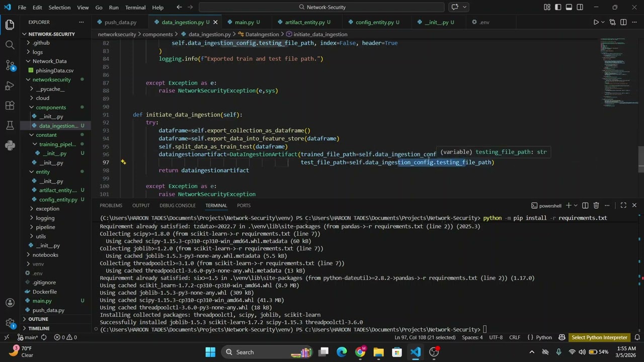This screenshot has height=362, width=644.
Task: Select the Explorer icon in activity bar
Action: click(10, 25)
